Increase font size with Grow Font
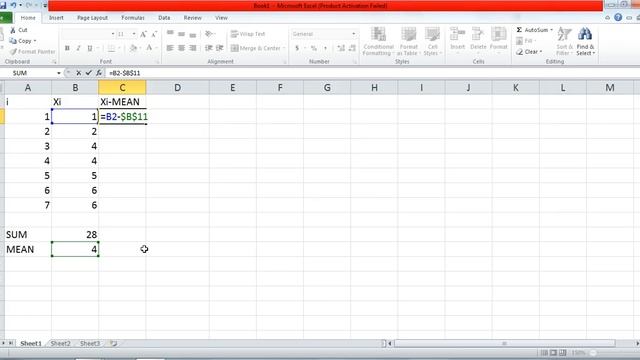Screen dimensions: 640x360 143,34
